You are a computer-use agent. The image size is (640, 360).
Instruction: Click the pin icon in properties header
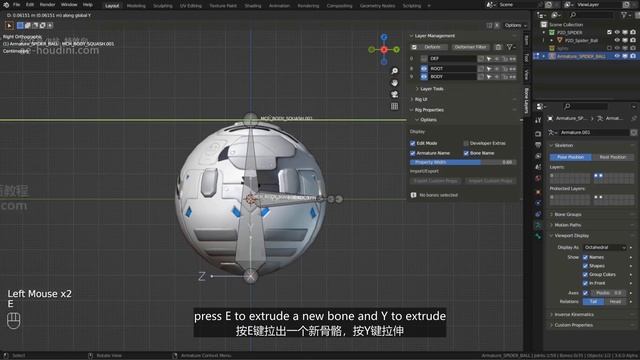(x=634, y=118)
